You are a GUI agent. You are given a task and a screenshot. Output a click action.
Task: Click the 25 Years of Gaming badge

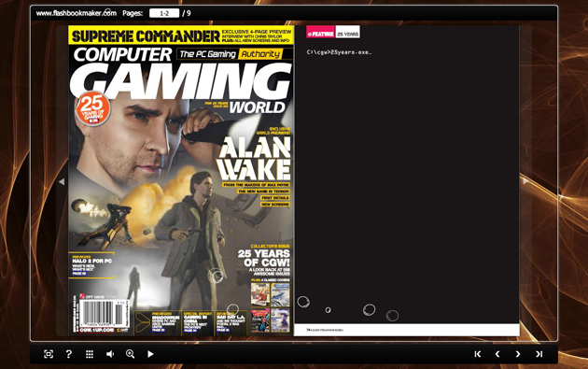[x=92, y=108]
